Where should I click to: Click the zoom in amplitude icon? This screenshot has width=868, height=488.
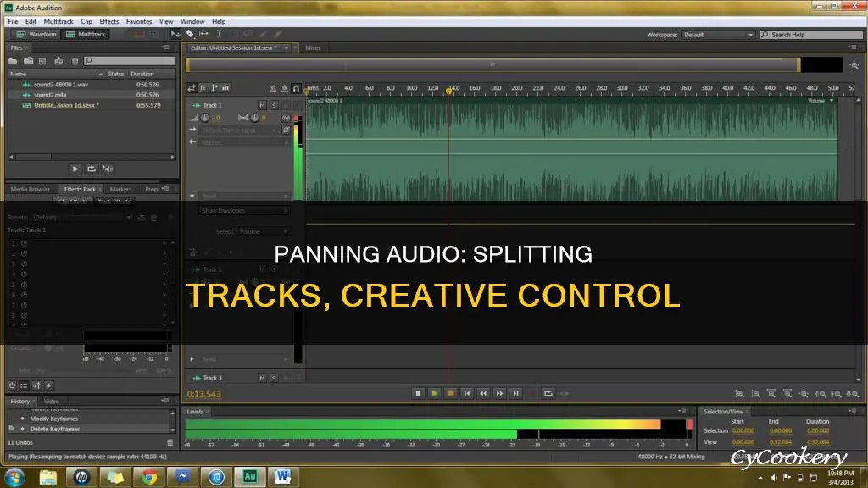point(739,394)
